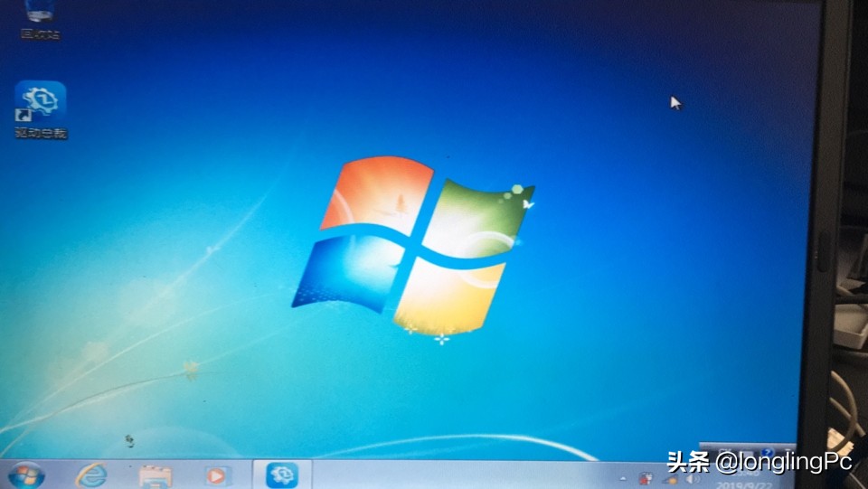
Task: Launch Internet Explorer from the taskbar
Action: [92, 475]
